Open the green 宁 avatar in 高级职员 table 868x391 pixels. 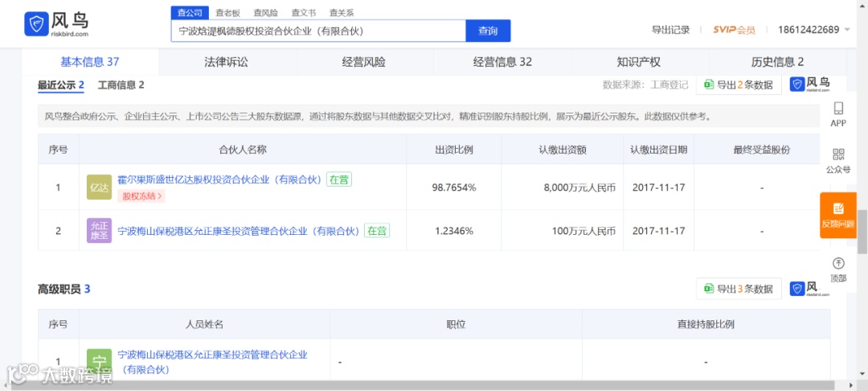(99, 361)
